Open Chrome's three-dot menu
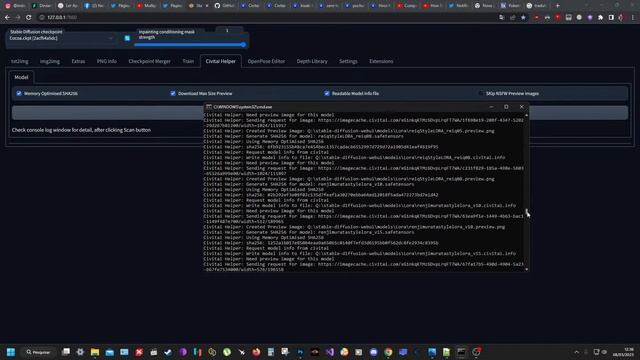This screenshot has height=360, width=640. 633,18
